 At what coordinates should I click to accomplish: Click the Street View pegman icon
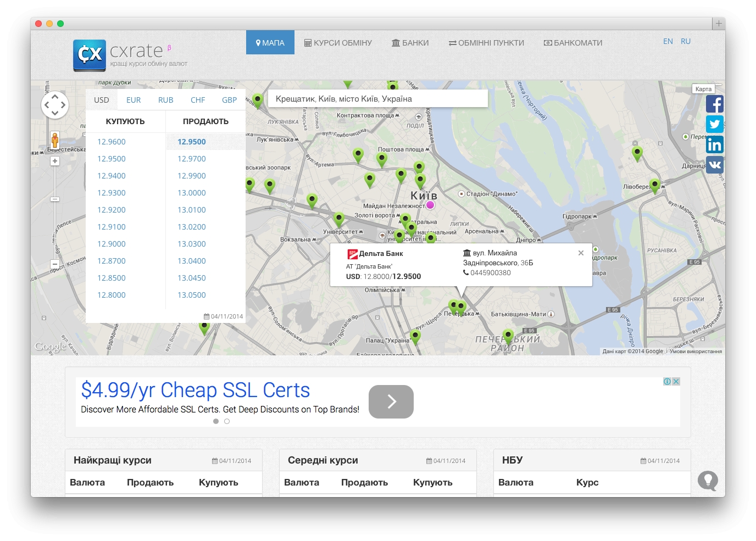pyautogui.click(x=55, y=140)
